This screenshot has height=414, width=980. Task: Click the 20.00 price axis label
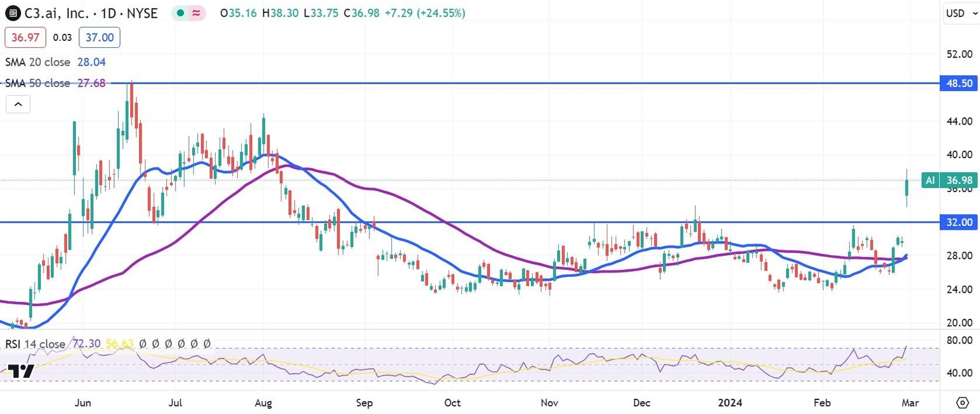coord(960,323)
